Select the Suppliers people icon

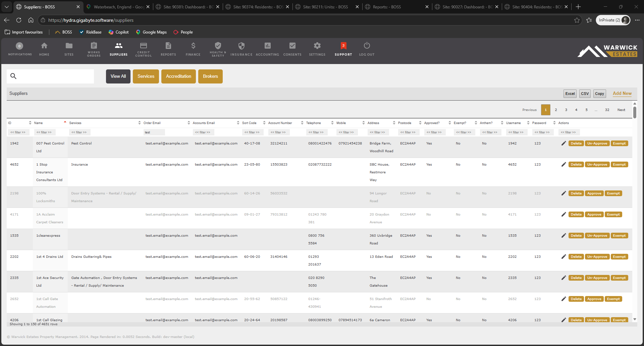(119, 46)
